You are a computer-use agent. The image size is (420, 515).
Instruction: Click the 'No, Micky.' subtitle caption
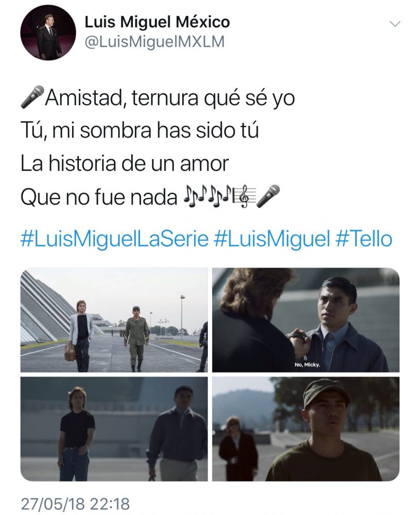[x=307, y=365]
